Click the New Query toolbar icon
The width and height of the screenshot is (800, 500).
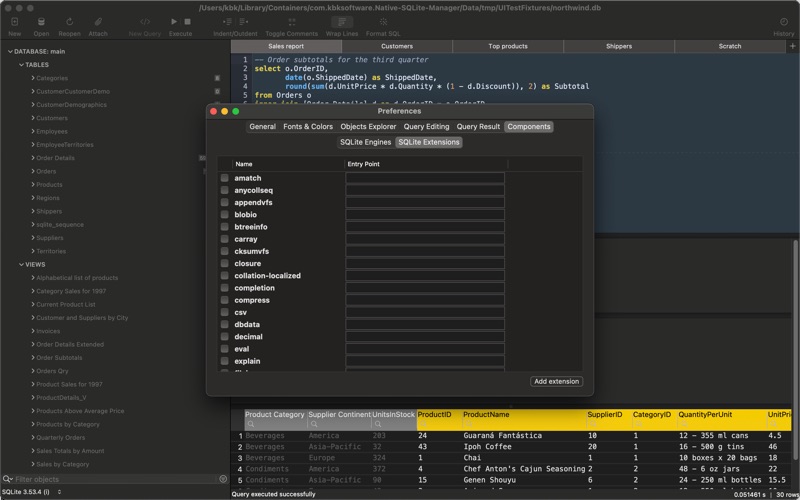click(145, 21)
